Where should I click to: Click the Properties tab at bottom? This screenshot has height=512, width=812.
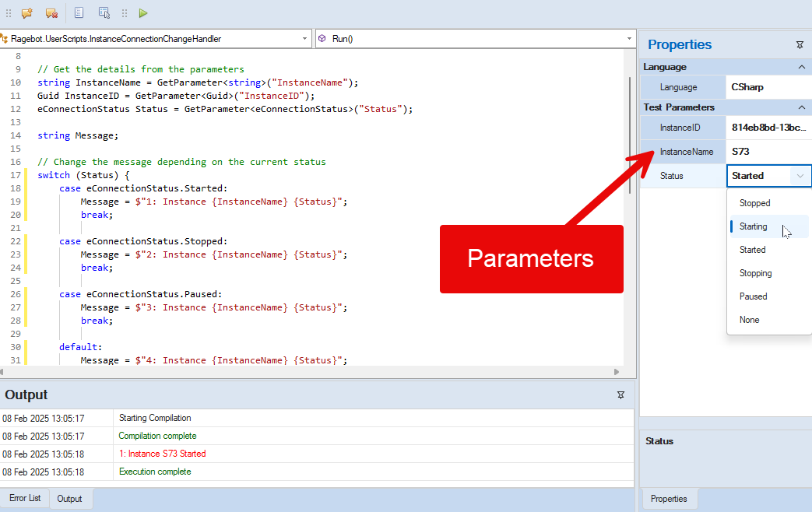point(669,499)
